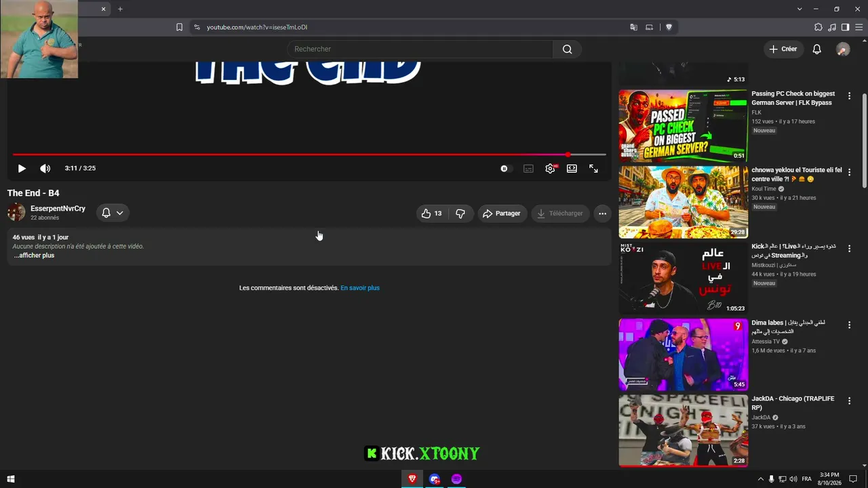Open options for the chnowa yeklou video
The width and height of the screenshot is (868, 488).
849,173
